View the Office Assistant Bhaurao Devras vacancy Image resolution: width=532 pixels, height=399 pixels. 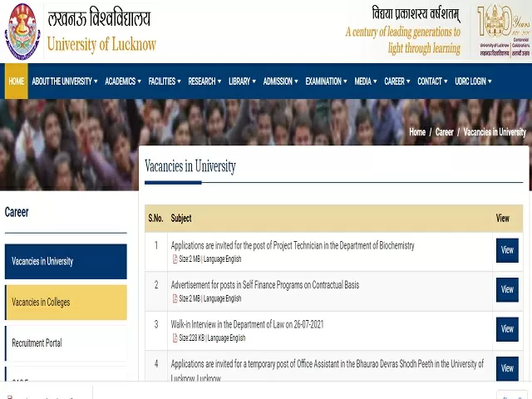tap(507, 368)
